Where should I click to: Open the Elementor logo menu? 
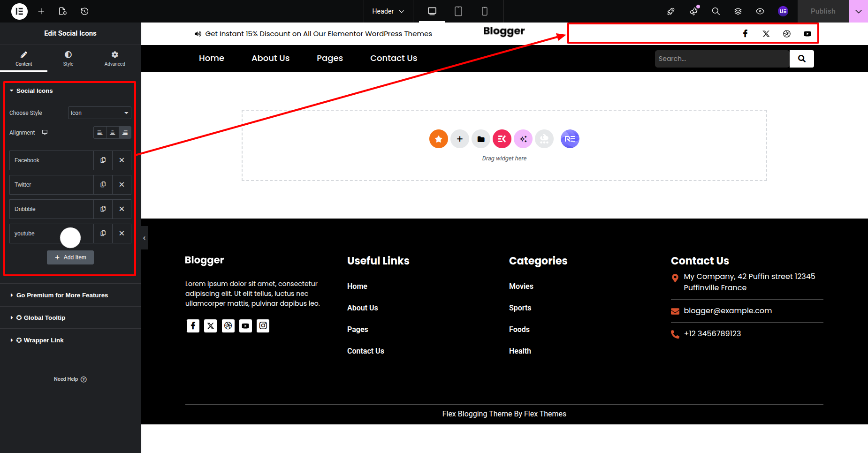(x=19, y=11)
